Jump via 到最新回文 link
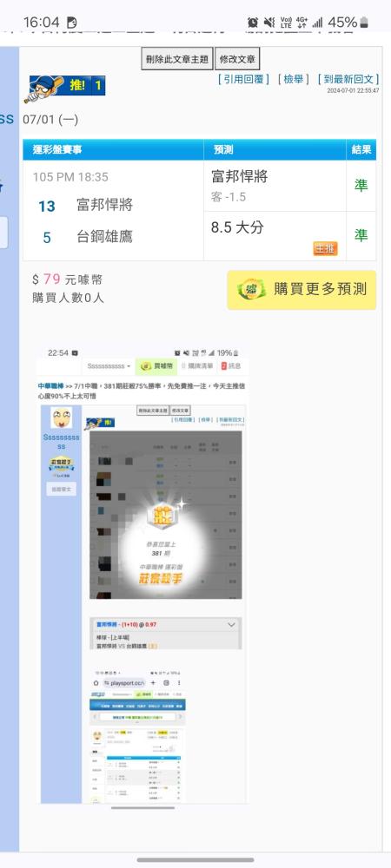 (348, 79)
